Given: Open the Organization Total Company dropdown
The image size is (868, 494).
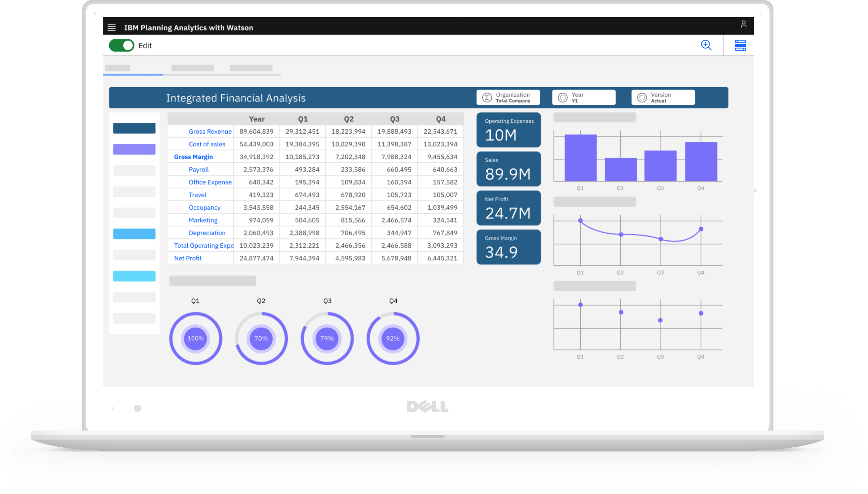Looking at the screenshot, I should pos(513,98).
